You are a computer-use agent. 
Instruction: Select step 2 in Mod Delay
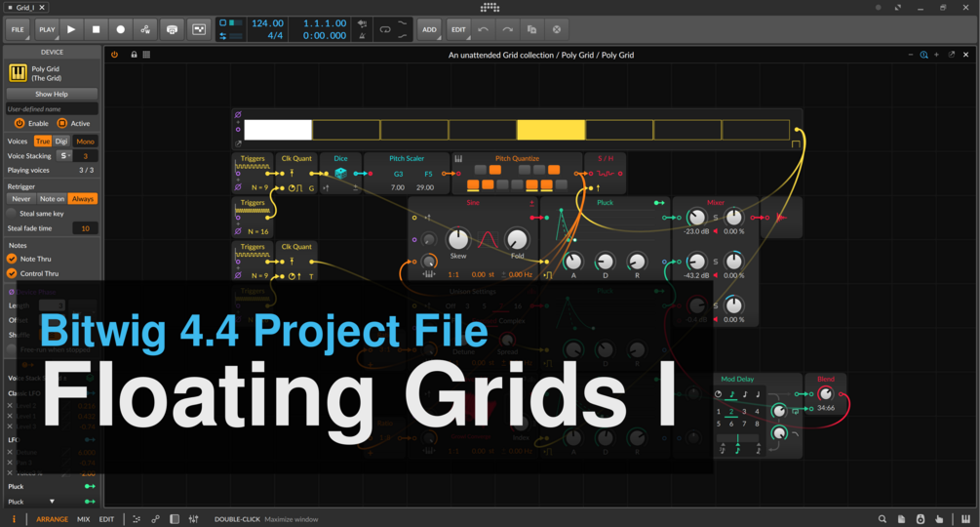(731, 411)
